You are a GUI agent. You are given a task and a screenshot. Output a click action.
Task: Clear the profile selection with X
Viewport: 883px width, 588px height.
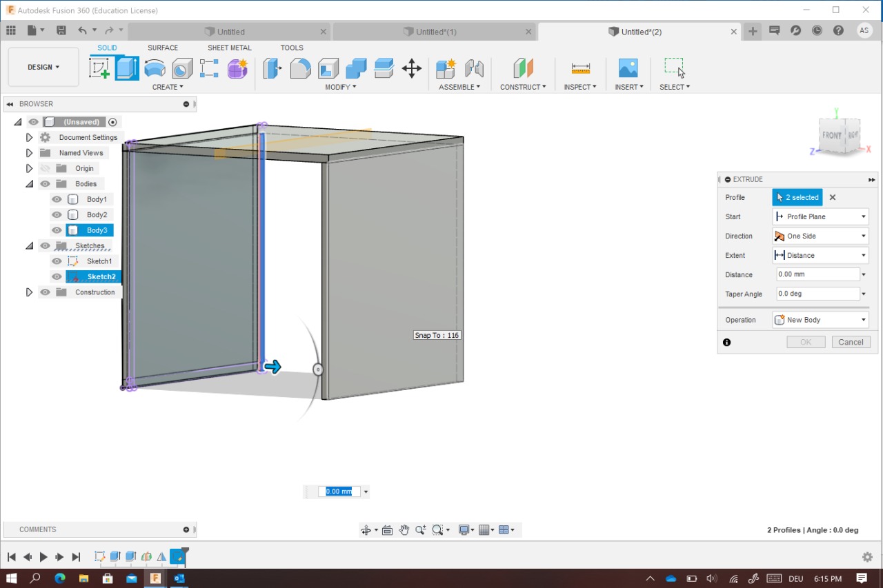click(833, 197)
